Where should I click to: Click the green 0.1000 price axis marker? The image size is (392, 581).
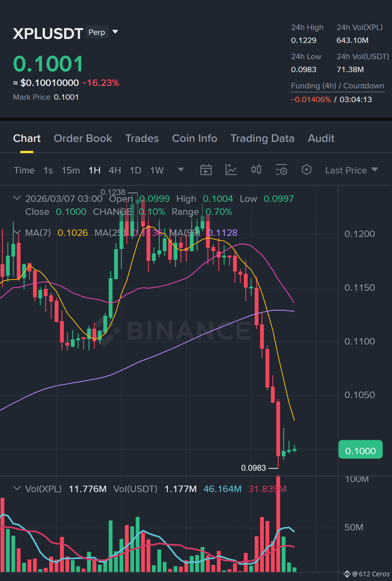(x=360, y=449)
